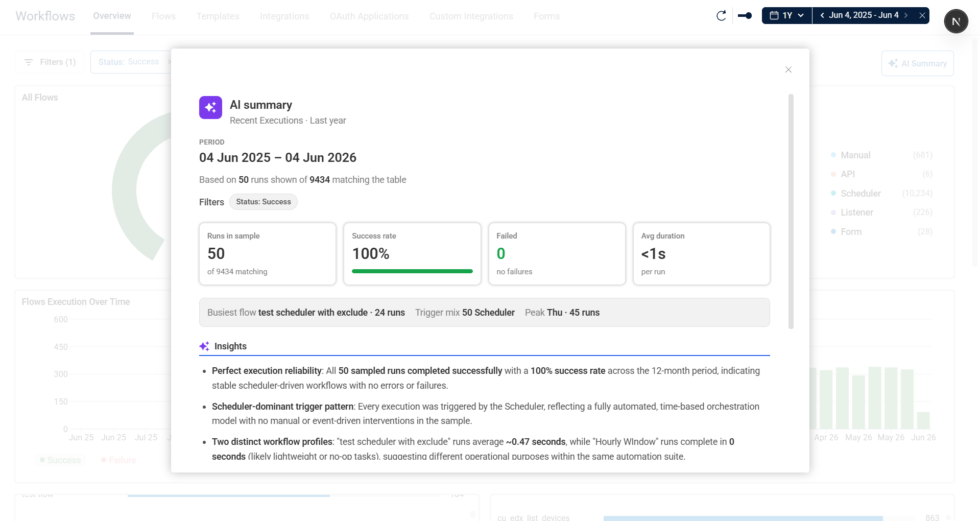Click Busiest flow test scheduler with exclude
Screen dimensions: 980x521
point(306,313)
